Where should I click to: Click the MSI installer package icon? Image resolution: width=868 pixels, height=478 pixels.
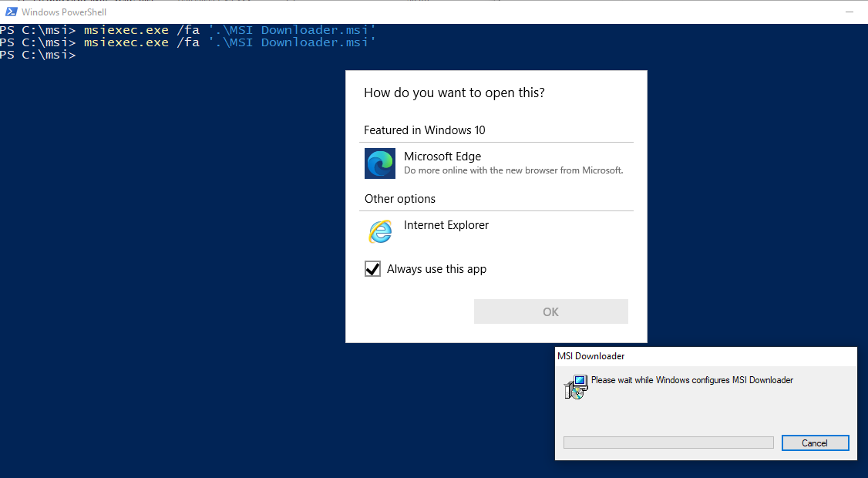(x=576, y=388)
